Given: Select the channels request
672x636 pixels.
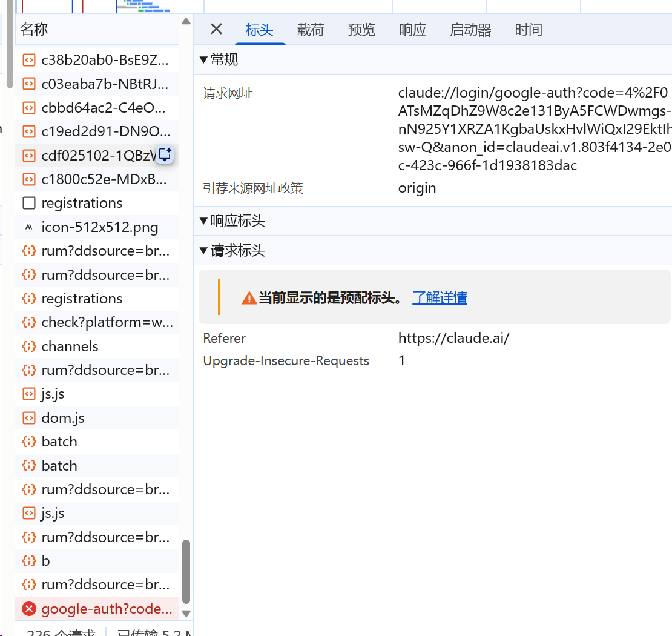Looking at the screenshot, I should [97, 346].
